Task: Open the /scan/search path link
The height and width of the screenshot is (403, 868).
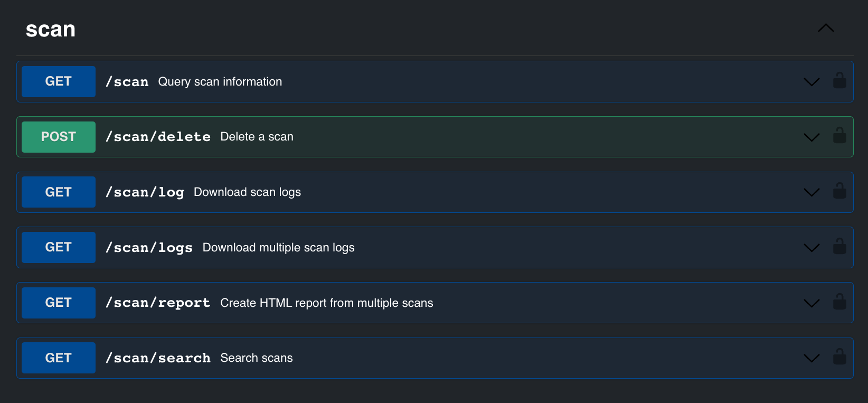Action: 158,358
